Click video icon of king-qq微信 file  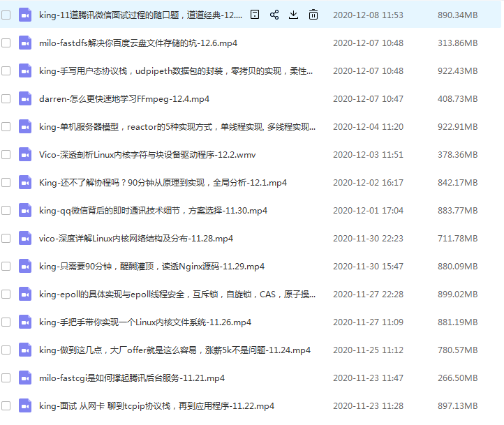25,211
